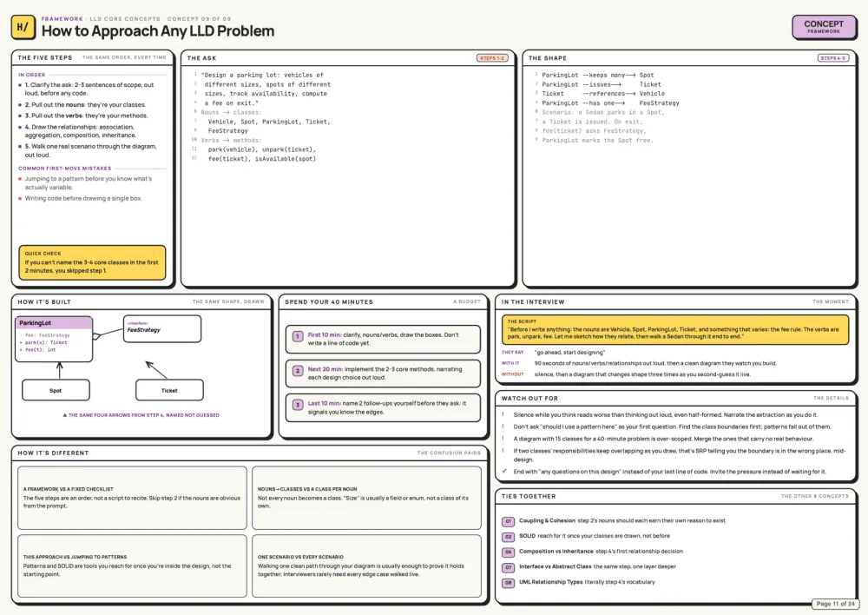Click the FeeStrategy interface box
The width and height of the screenshot is (868, 615).
click(162, 329)
